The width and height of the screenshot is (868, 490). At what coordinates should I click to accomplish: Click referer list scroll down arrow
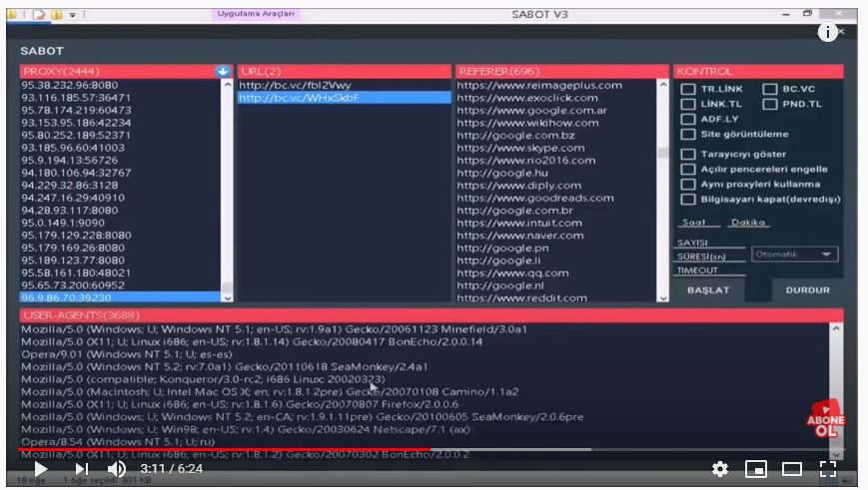662,297
